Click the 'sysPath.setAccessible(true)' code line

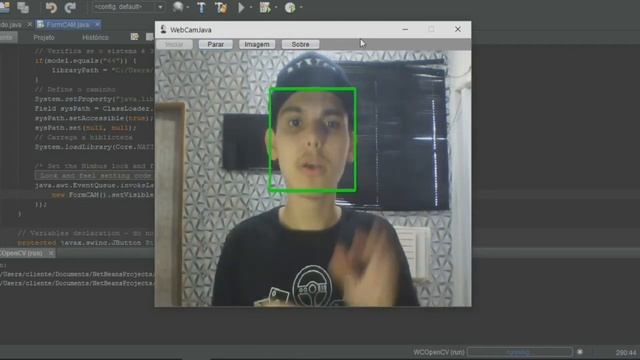click(x=94, y=118)
